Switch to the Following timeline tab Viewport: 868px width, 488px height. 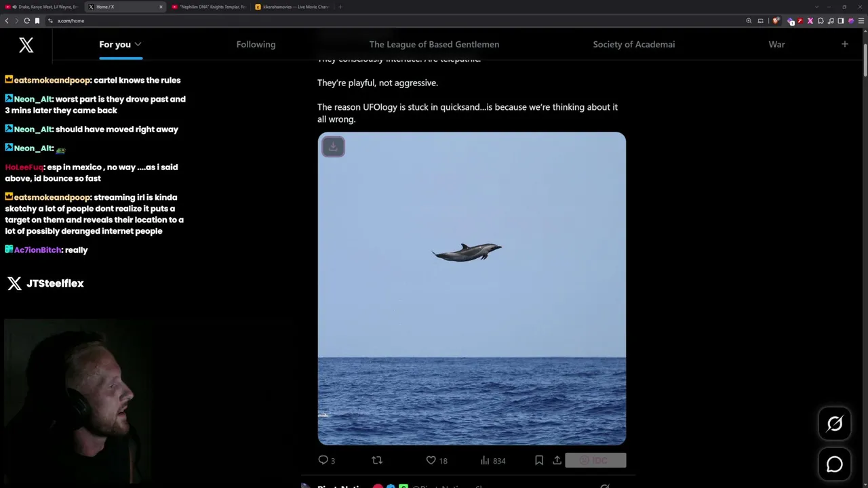pyautogui.click(x=256, y=44)
